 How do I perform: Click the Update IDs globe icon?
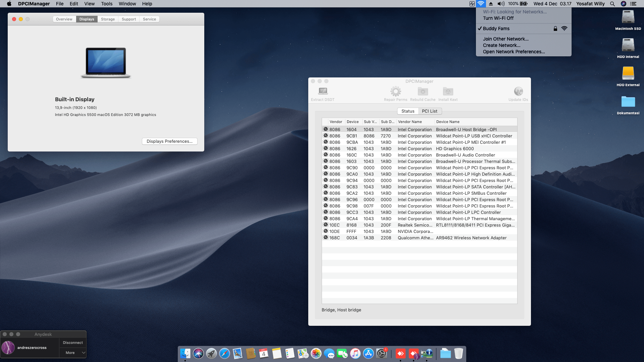coord(518,92)
